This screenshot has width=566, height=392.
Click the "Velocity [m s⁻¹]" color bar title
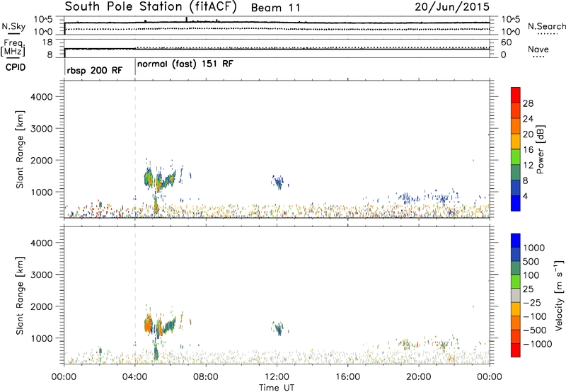559,295
